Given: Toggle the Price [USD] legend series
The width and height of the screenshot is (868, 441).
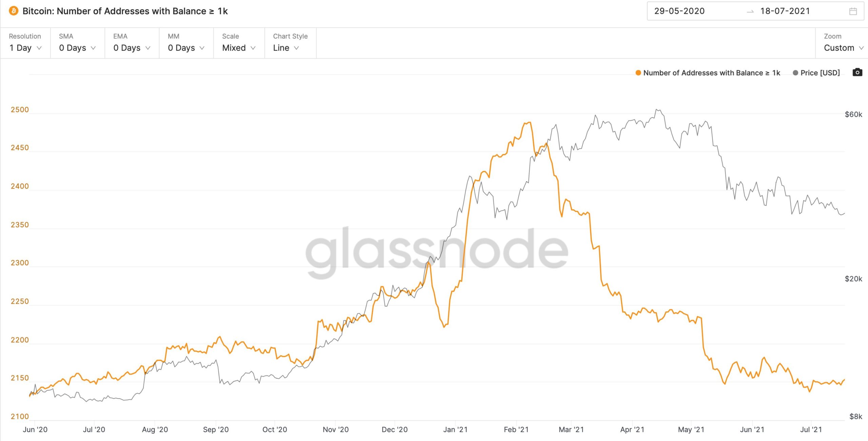Looking at the screenshot, I should pyautogui.click(x=820, y=73).
